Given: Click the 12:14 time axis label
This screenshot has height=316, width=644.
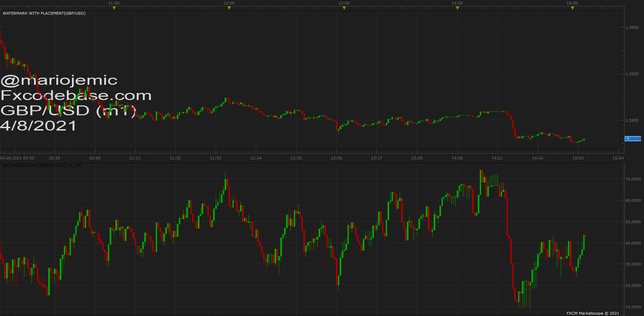Looking at the screenshot, I should coord(255,158).
